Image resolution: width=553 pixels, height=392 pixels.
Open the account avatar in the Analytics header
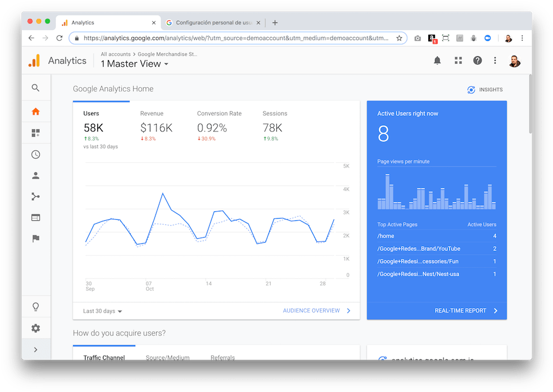pyautogui.click(x=514, y=61)
